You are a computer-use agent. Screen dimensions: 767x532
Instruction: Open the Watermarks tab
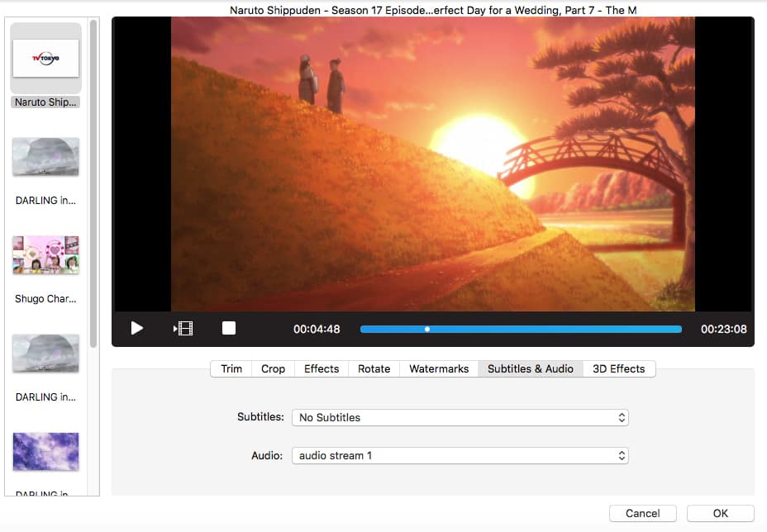coord(438,368)
